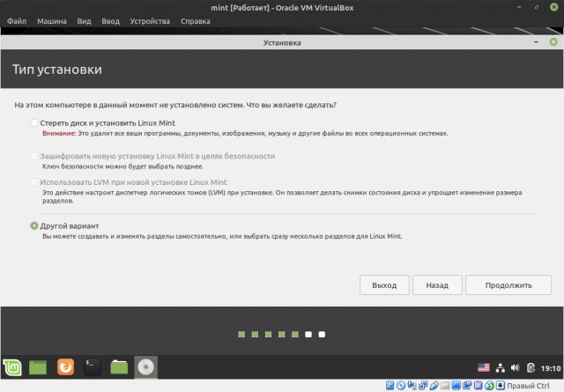This screenshot has height=392, width=564.
Task: Click the VirtualBox recording status icon
Action: 467,386
